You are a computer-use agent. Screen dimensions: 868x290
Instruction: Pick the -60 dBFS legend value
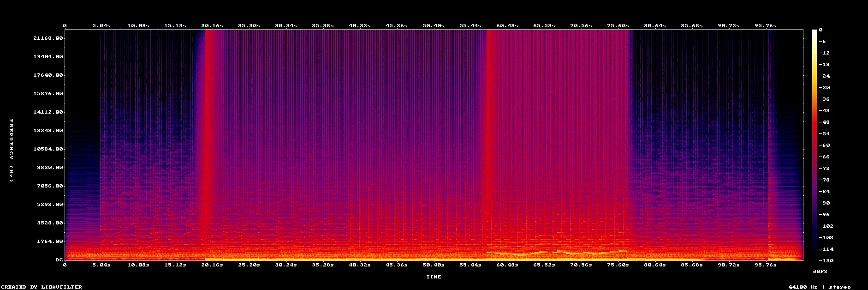[824, 145]
